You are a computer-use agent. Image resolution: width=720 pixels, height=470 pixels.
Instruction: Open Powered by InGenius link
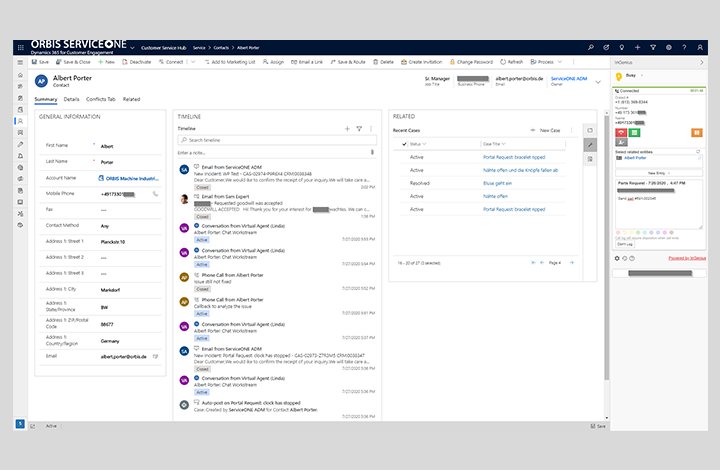click(x=687, y=258)
